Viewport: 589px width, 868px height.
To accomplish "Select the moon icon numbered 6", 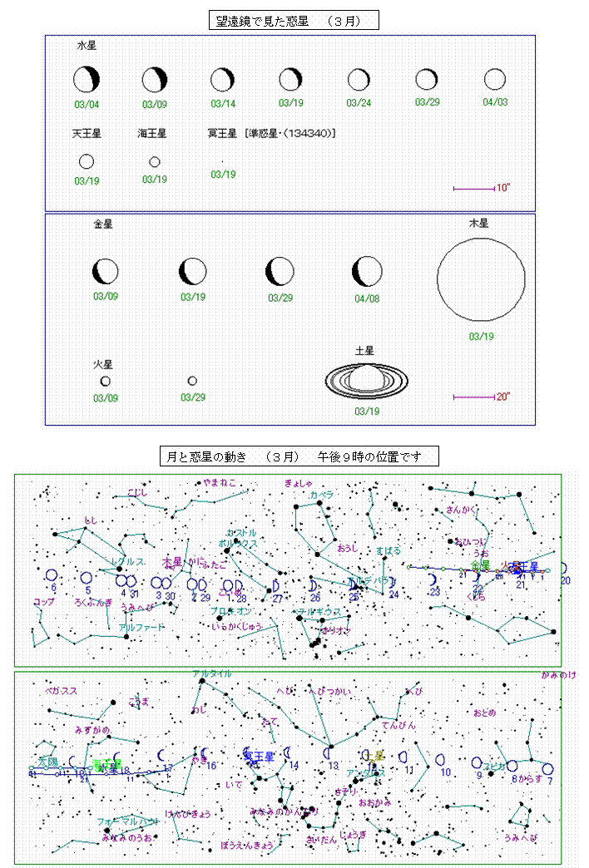I will [52, 575].
